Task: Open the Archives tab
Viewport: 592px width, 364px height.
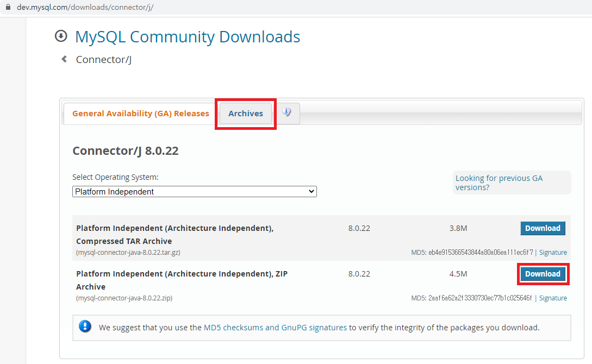Action: click(245, 114)
